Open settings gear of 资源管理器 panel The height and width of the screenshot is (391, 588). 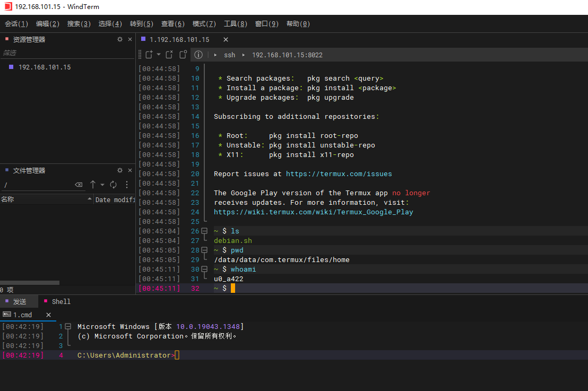coord(120,39)
